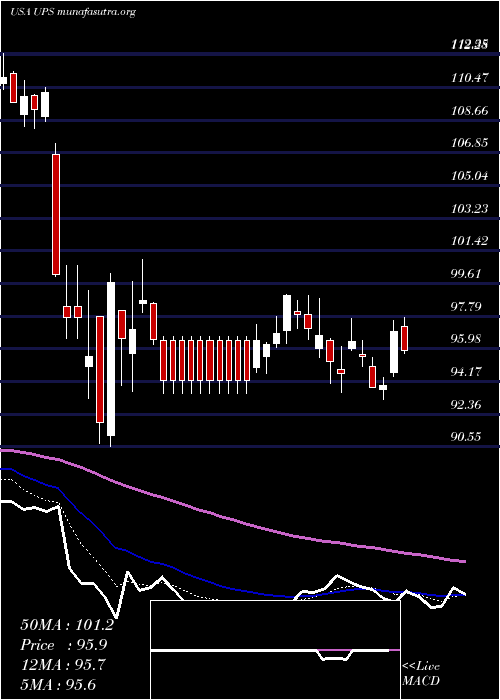Click the '<<Live MACD' label

[421, 674]
